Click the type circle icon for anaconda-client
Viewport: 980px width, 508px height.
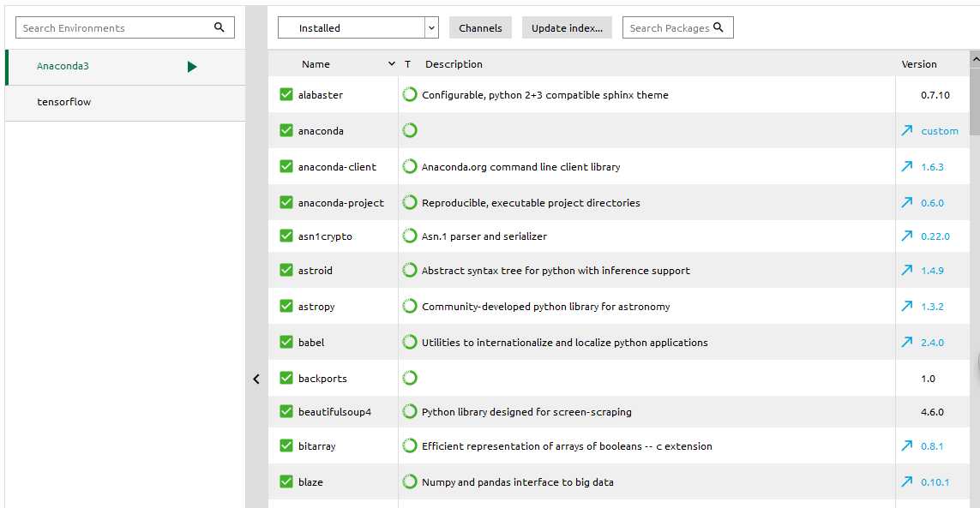409,166
